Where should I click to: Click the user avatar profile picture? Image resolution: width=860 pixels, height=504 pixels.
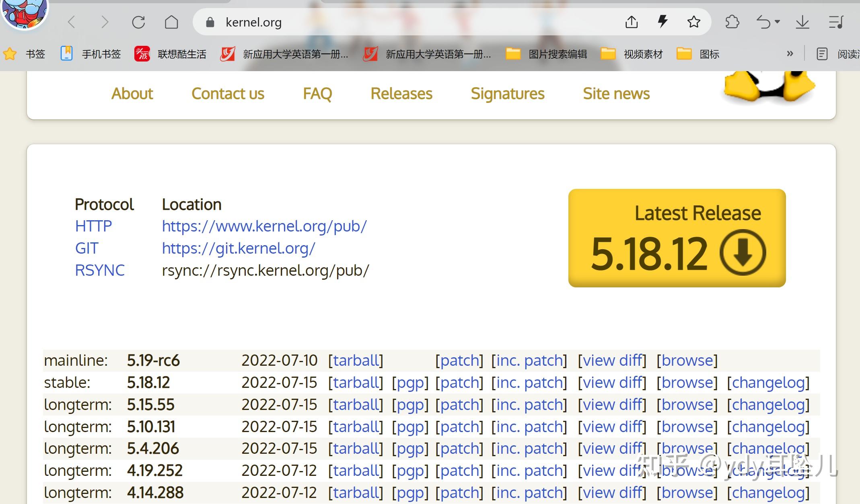pos(24,12)
